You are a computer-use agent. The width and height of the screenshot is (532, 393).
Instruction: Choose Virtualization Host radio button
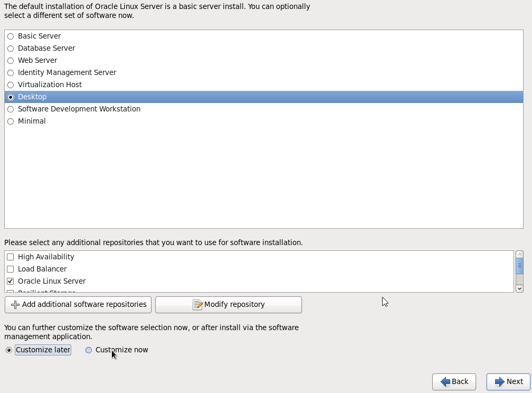[x=11, y=85]
